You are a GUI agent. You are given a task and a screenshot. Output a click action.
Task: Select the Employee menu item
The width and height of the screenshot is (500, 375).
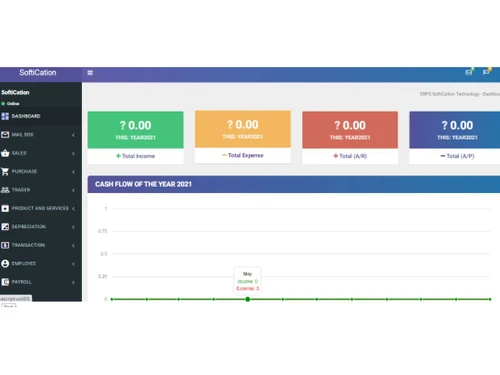tap(41, 263)
